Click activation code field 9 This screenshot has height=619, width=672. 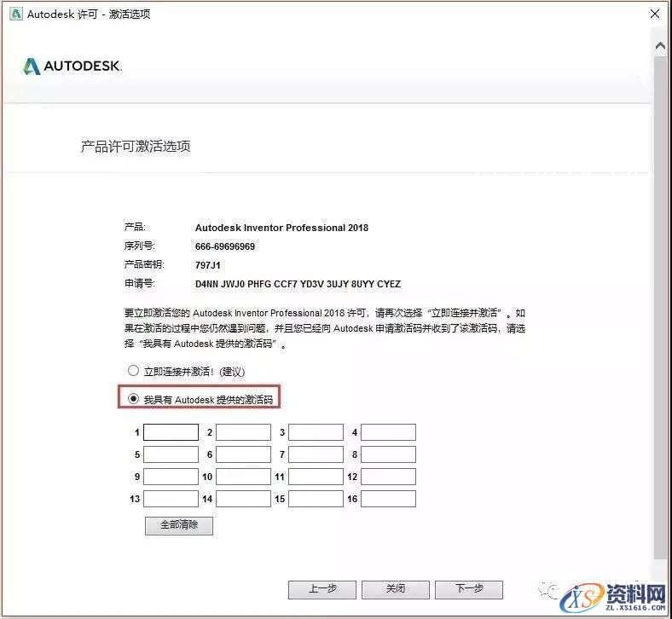click(x=171, y=477)
